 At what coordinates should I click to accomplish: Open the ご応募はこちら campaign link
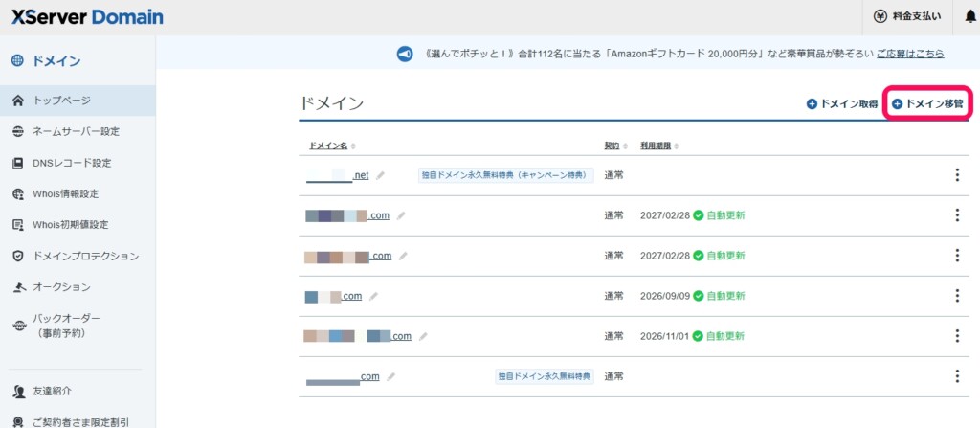910,54
